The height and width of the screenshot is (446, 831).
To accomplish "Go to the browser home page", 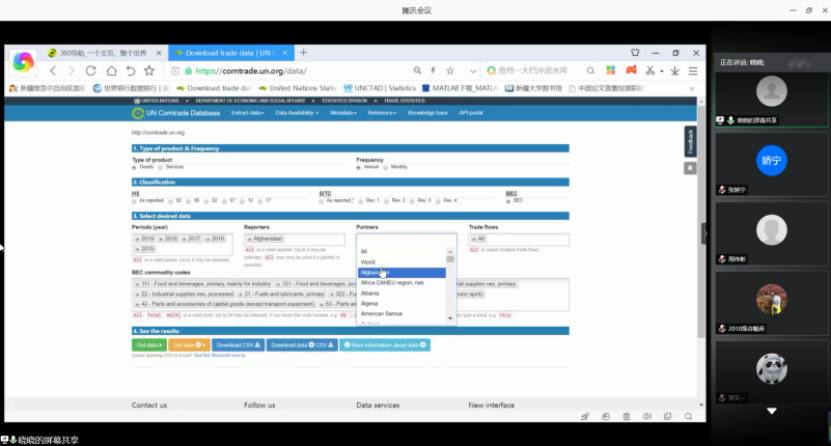I will [111, 70].
